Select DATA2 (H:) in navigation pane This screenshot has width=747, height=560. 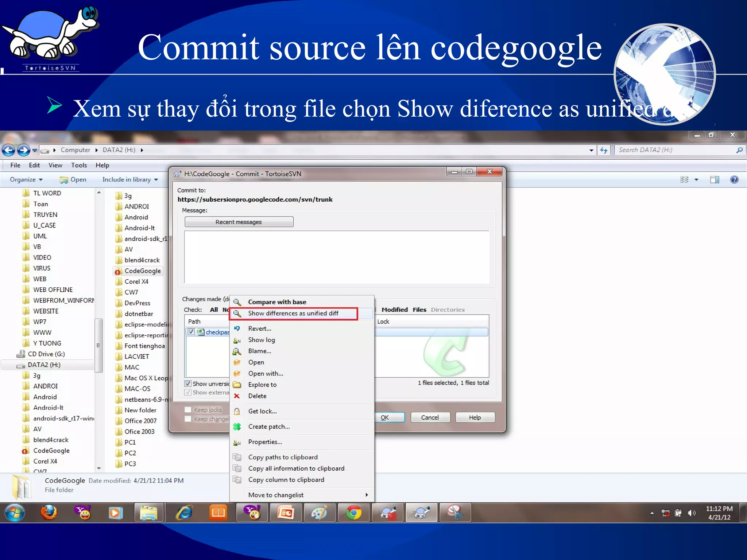(x=44, y=365)
